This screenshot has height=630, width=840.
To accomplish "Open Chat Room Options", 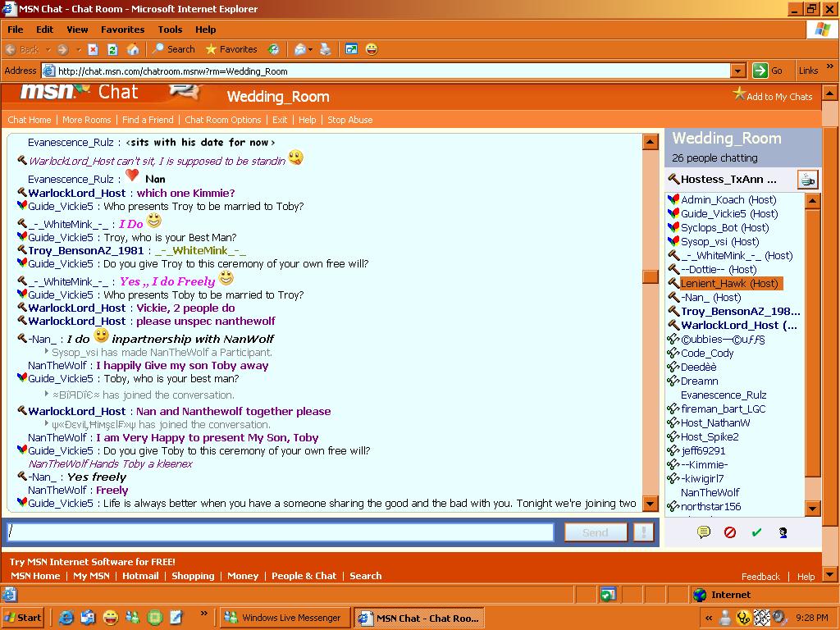I will click(223, 120).
